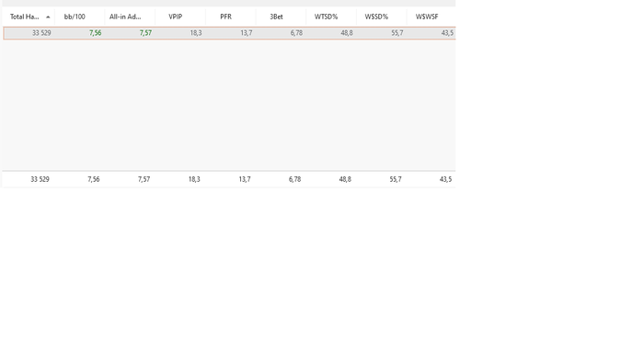Sort by the W$SD% column header
The image size is (644, 362).
click(x=376, y=17)
